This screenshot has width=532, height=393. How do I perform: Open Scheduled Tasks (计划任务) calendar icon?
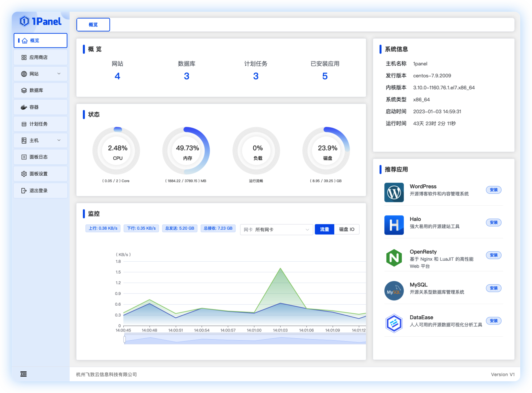24,124
